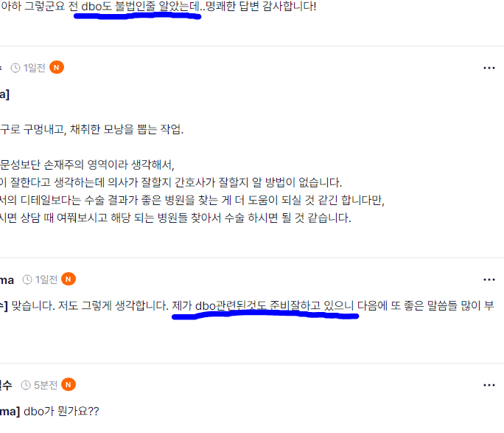Viewport: 504px width, 433px height.
Task: Click the 5분전 timestamp
Action: coord(46,385)
